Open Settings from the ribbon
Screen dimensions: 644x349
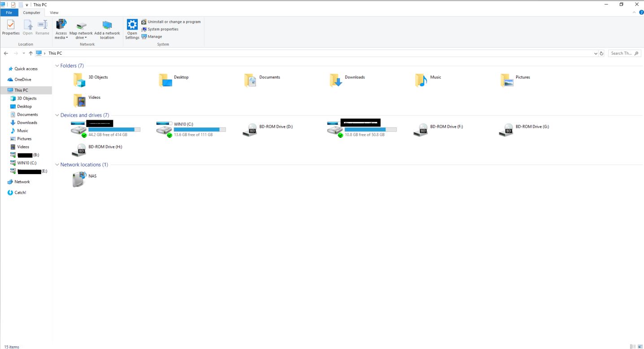pyautogui.click(x=132, y=29)
